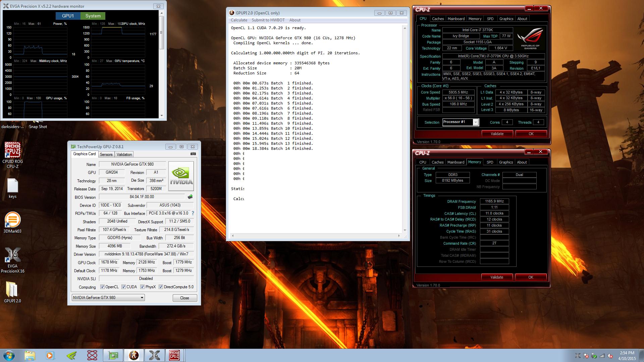The image size is (644, 362).
Task: Open the Sensors tab in GPU-Z
Action: pos(106,155)
